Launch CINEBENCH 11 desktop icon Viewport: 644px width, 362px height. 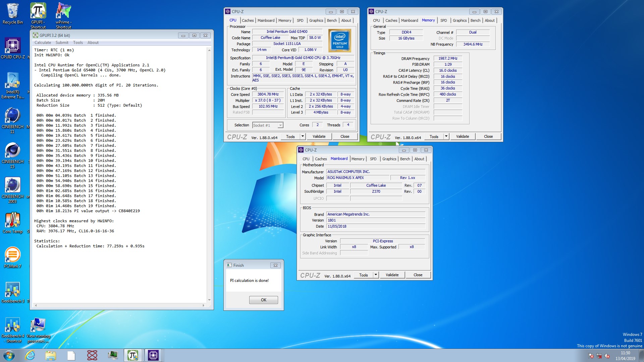13,121
